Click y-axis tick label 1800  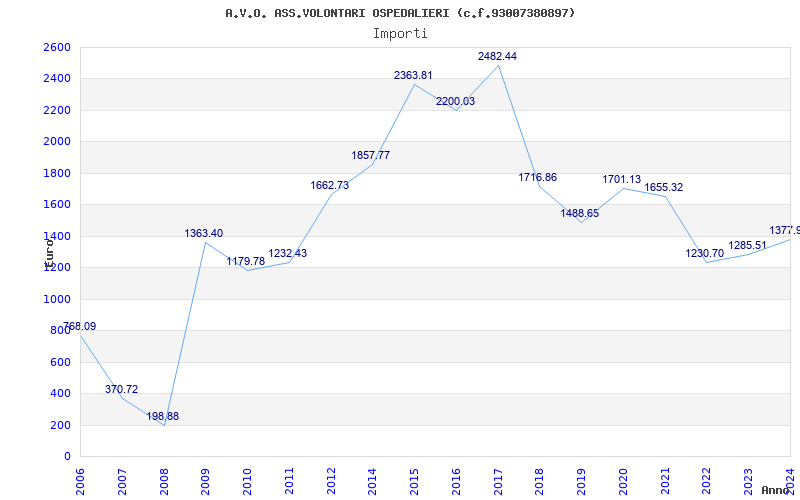click(x=57, y=173)
